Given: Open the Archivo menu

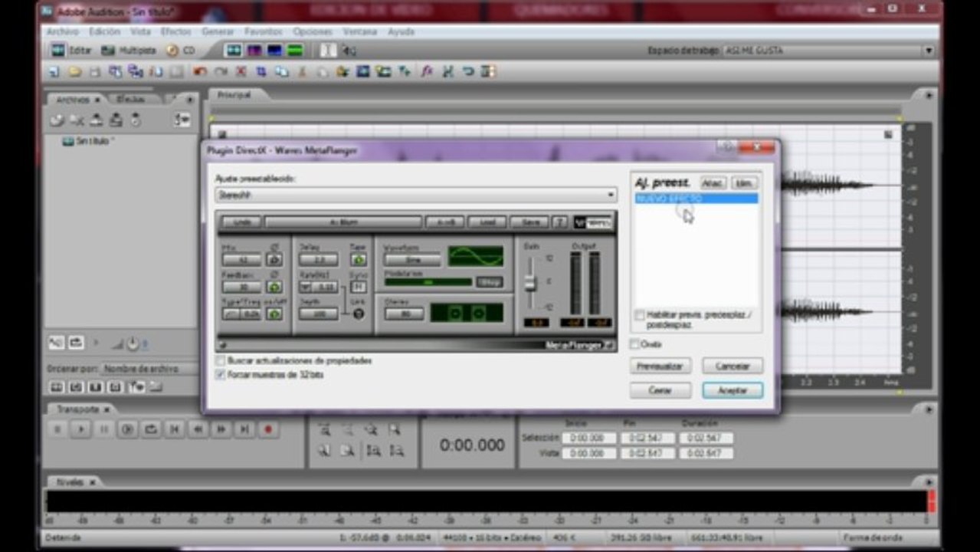Looking at the screenshot, I should (63, 31).
